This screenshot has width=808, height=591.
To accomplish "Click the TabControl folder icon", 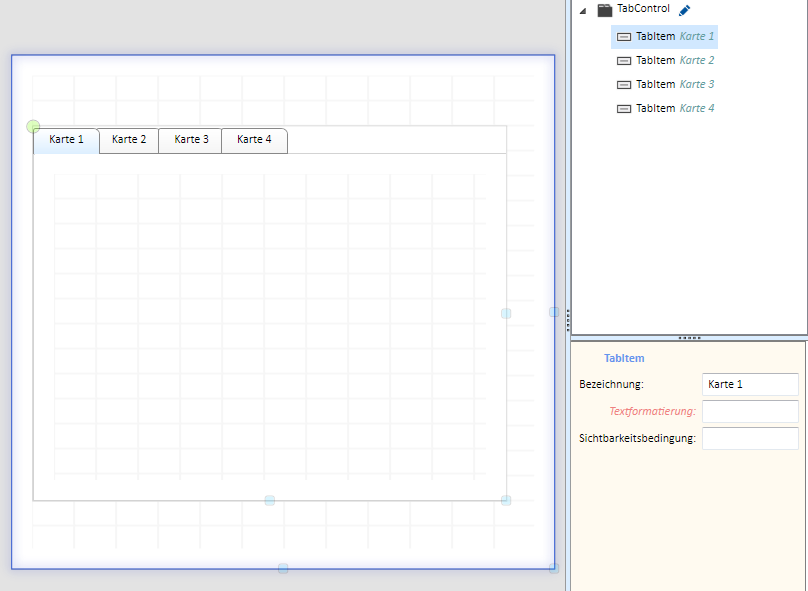I will point(604,10).
